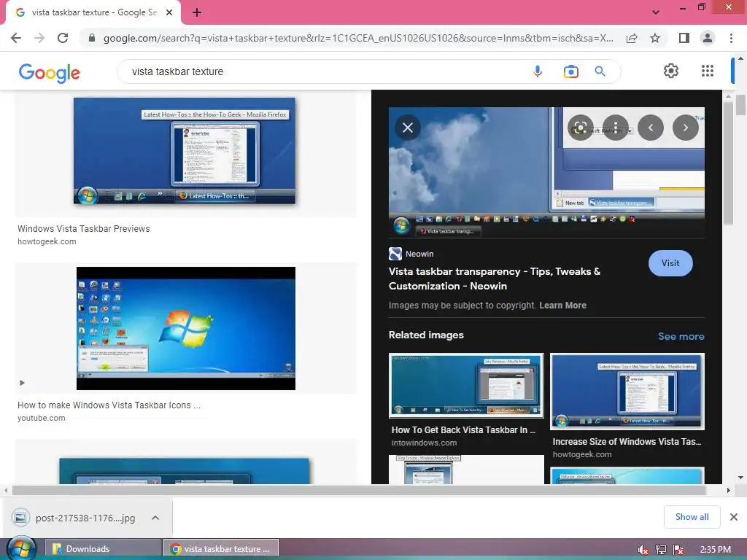Viewport: 747px width, 560px height.
Task: Close the vista taskbar texture tab
Action: (x=169, y=12)
